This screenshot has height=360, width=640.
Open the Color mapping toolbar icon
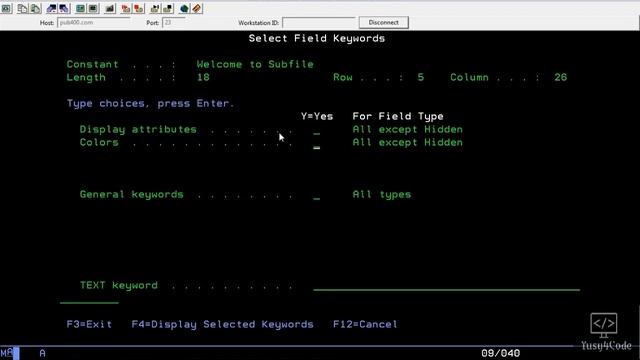click(93, 8)
